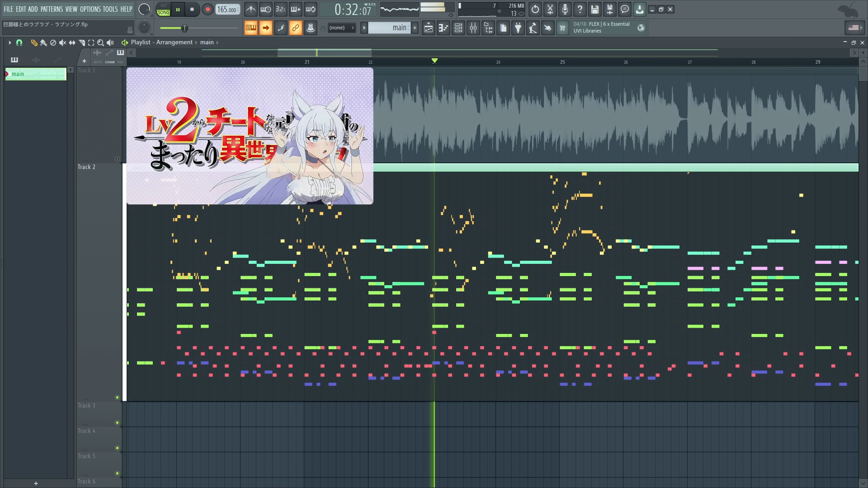Open the Playlist view icon
Screen dimensions: 868x488
[429, 28]
